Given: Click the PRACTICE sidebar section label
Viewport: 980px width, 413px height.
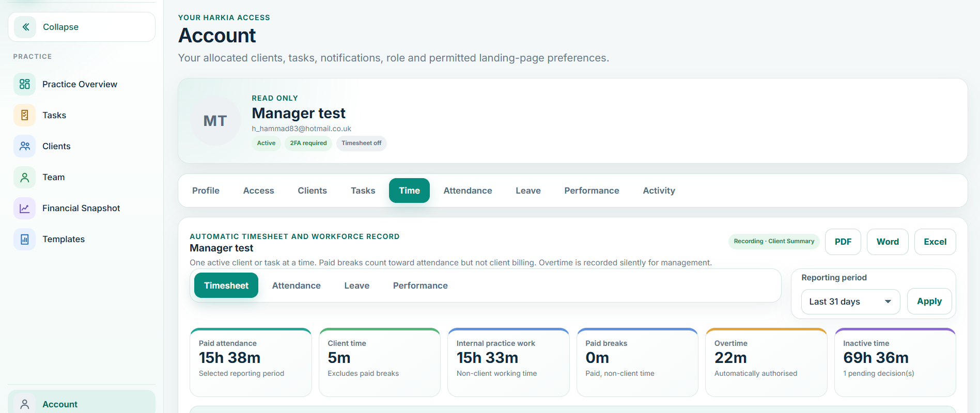Looking at the screenshot, I should coord(33,56).
